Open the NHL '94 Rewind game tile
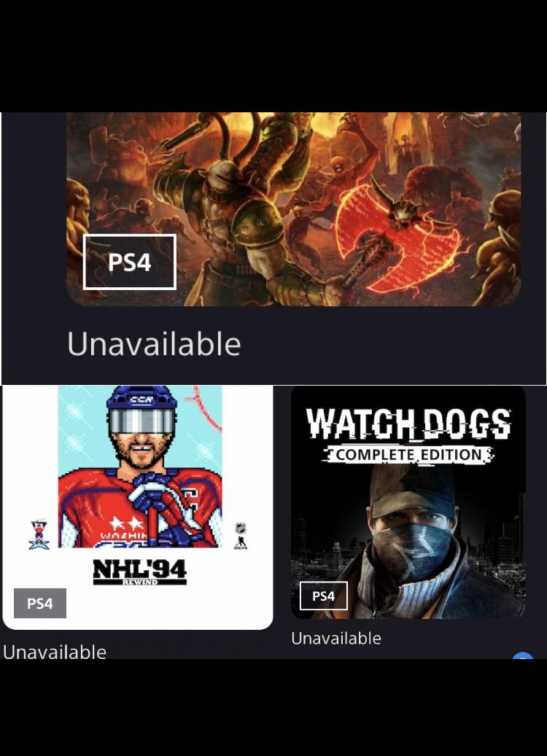547x756 pixels. click(138, 507)
